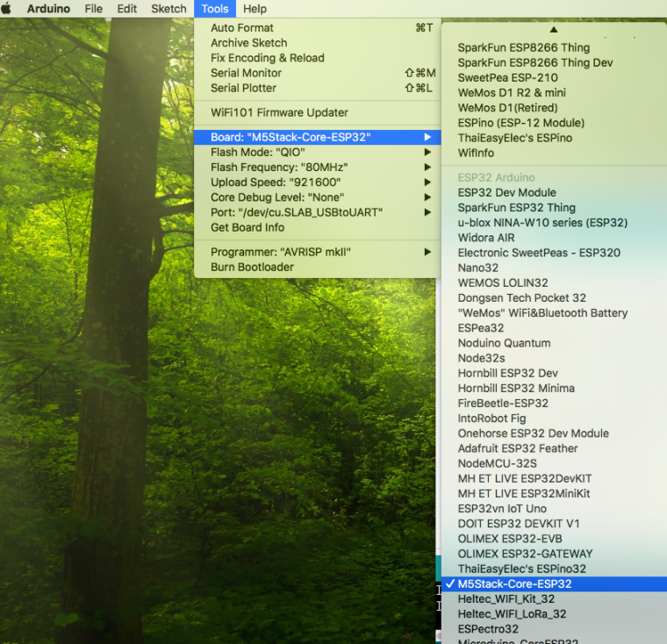This screenshot has height=644, width=667.
Task: Choose Onehorse ESP32 Dev Module
Action: click(x=555, y=433)
